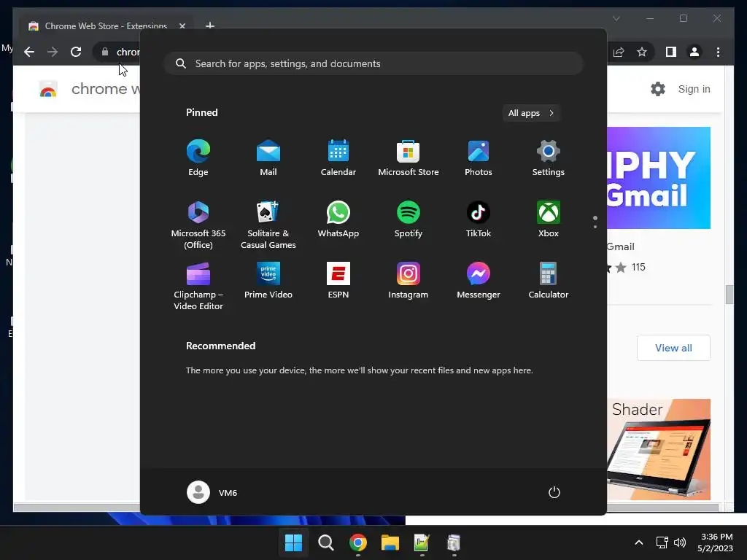Open the Chrome tab search dropdown
747x560 pixels.
pyautogui.click(x=616, y=18)
